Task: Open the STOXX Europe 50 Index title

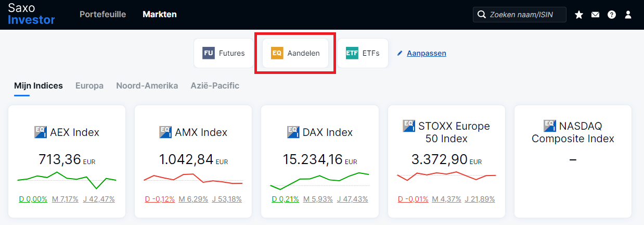Action: click(454, 132)
